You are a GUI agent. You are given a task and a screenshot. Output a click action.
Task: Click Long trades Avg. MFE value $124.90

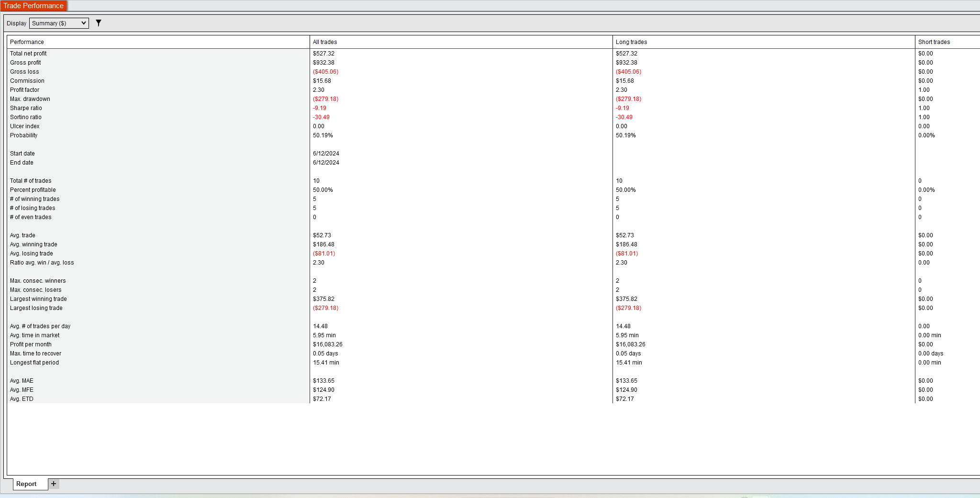(x=627, y=390)
